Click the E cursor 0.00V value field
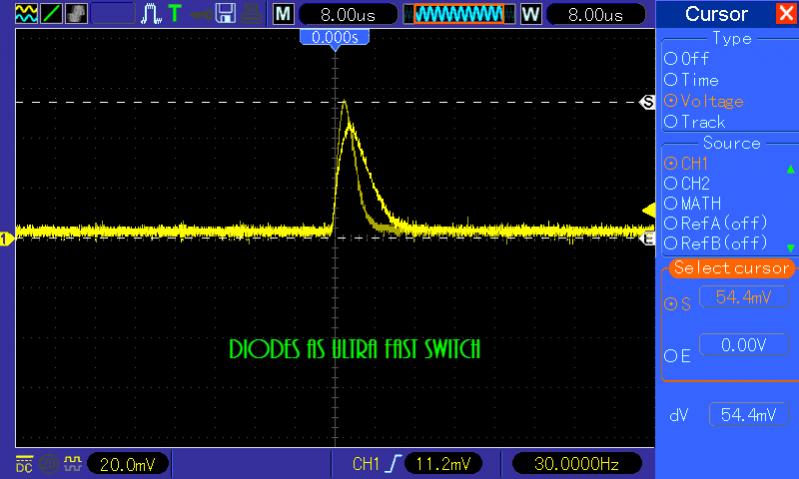 (743, 345)
